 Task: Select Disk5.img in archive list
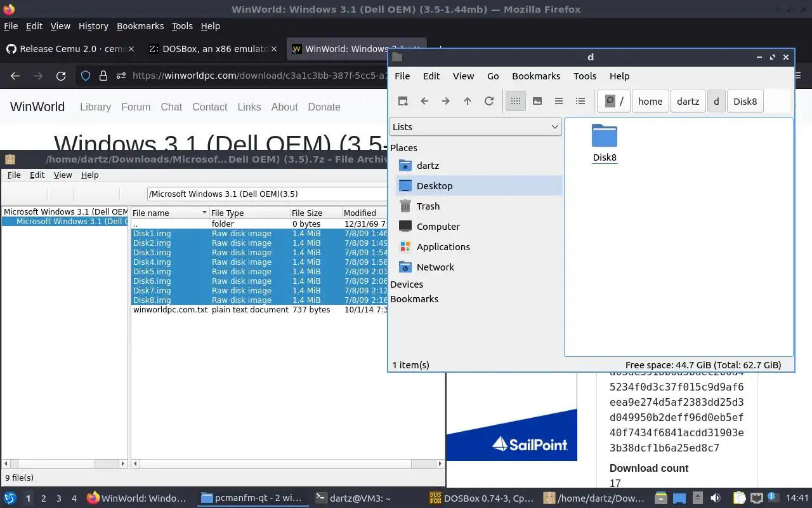pyautogui.click(x=152, y=272)
